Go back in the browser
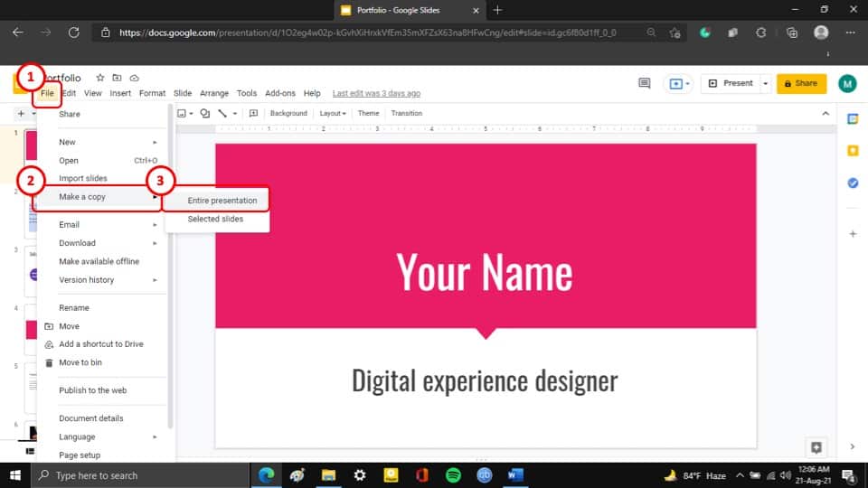 [x=18, y=33]
